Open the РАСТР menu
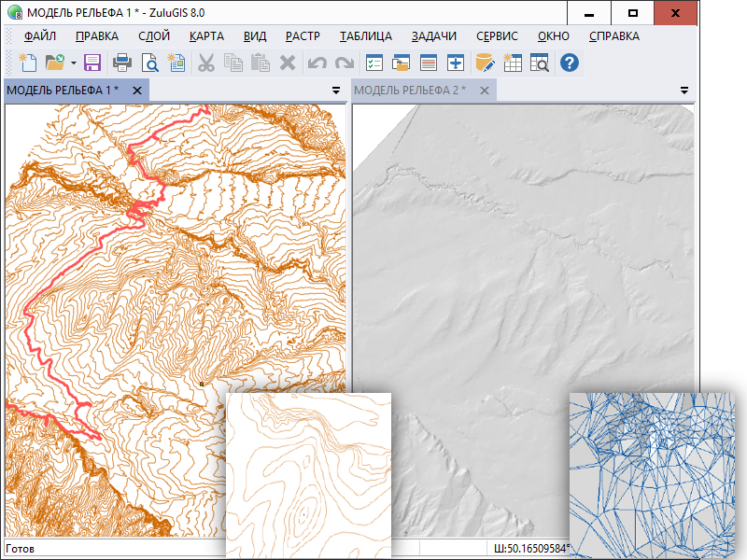Image resolution: width=747 pixels, height=560 pixels. (x=303, y=36)
